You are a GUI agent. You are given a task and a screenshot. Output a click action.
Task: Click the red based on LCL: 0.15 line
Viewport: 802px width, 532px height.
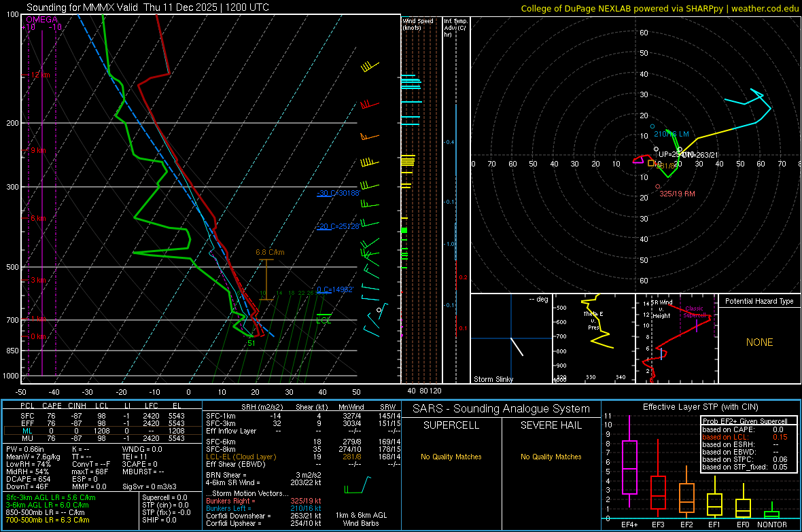(x=745, y=438)
